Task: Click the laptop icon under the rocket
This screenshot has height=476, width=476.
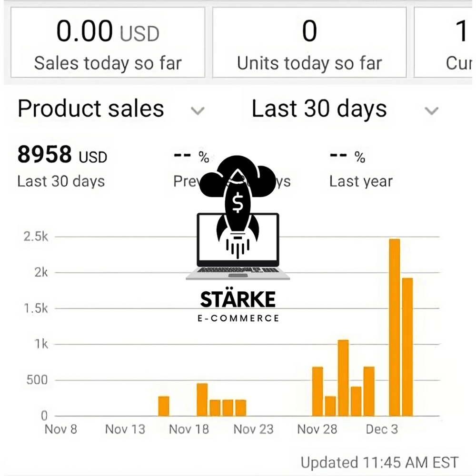Action: point(238,247)
